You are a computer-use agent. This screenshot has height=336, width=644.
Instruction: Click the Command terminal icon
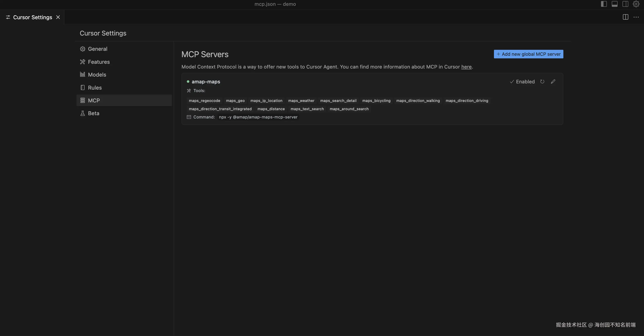pyautogui.click(x=189, y=117)
